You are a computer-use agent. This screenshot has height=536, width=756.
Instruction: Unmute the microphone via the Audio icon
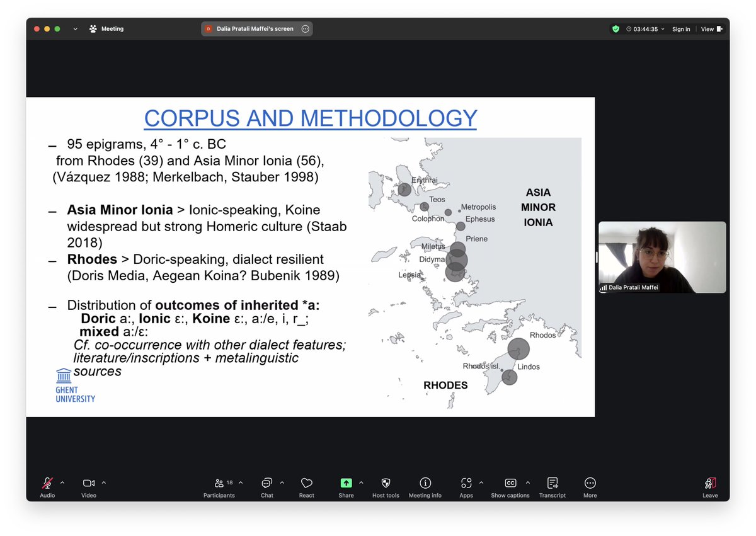click(x=47, y=482)
